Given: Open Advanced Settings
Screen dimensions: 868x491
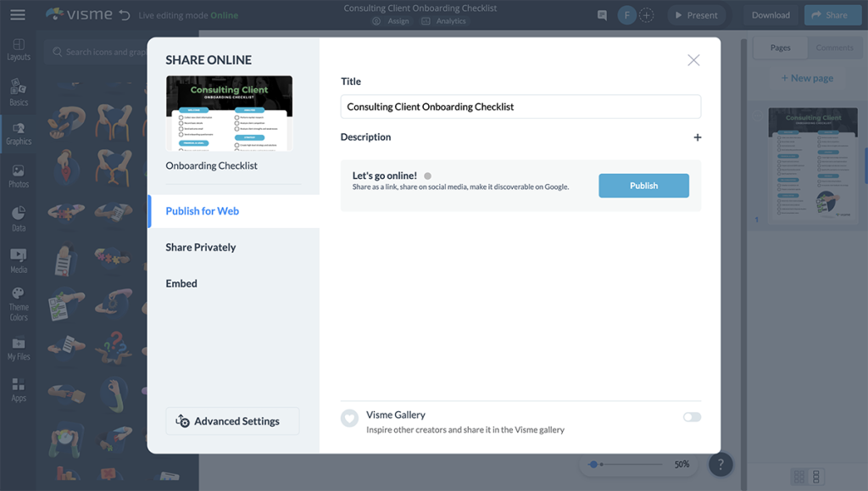Looking at the screenshot, I should click(x=231, y=421).
